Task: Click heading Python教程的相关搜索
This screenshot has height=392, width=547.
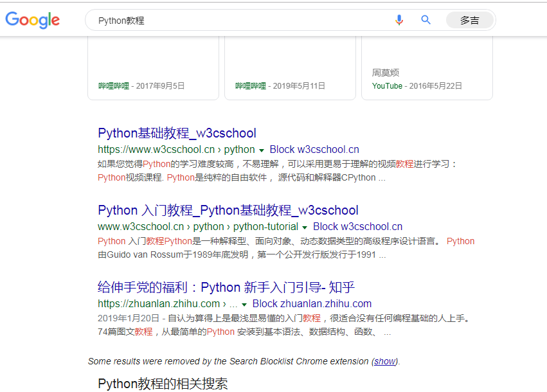Action: point(163,384)
